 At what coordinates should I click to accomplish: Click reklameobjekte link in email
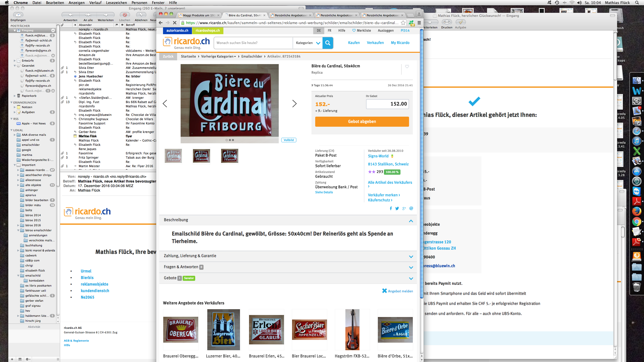(x=94, y=284)
